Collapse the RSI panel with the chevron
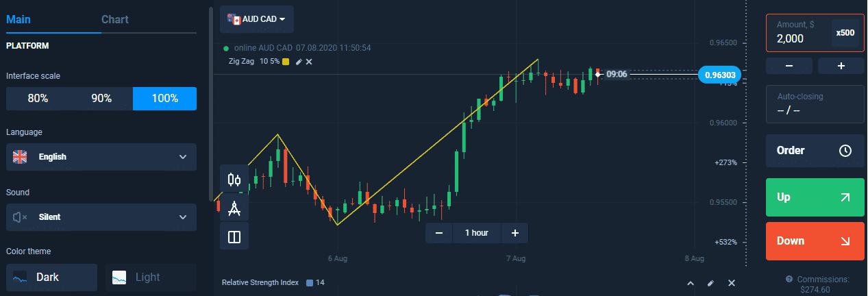Screen dimensions: 868x296 pos(691,283)
